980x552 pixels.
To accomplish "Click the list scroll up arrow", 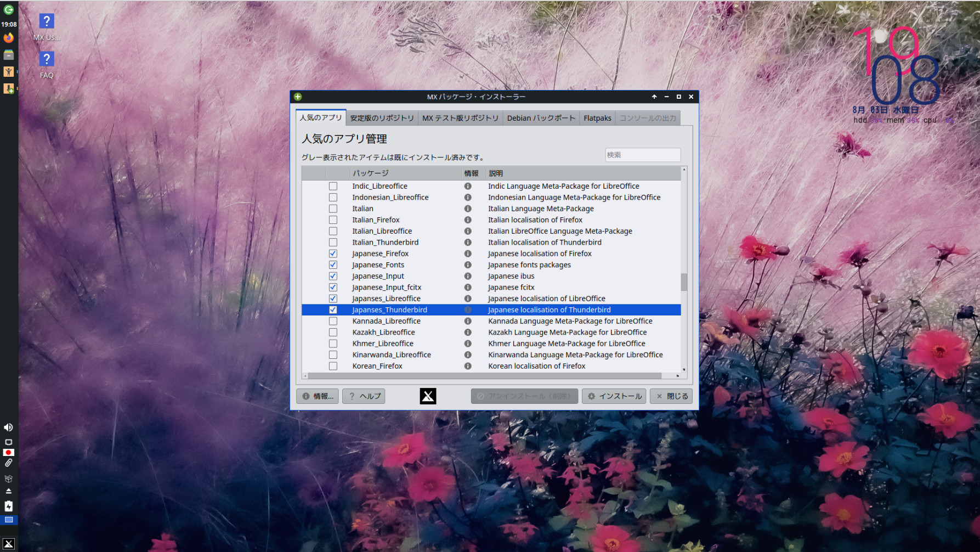I will (684, 170).
